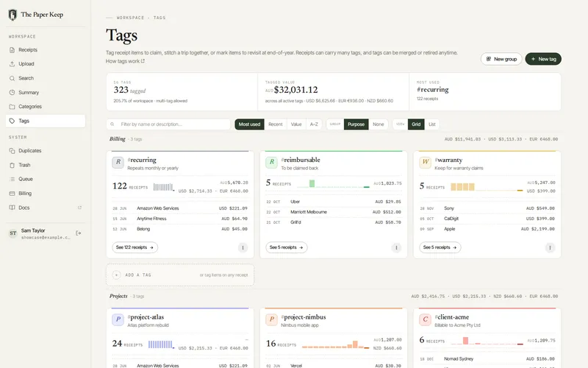588x368 pixels.
Task: Open How tags work link
Action: tap(125, 61)
